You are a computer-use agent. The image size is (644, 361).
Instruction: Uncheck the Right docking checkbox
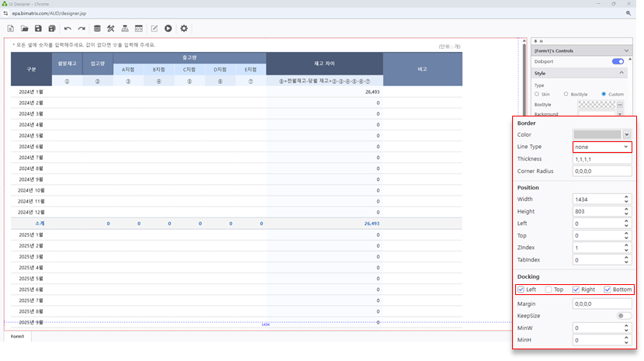pos(576,290)
